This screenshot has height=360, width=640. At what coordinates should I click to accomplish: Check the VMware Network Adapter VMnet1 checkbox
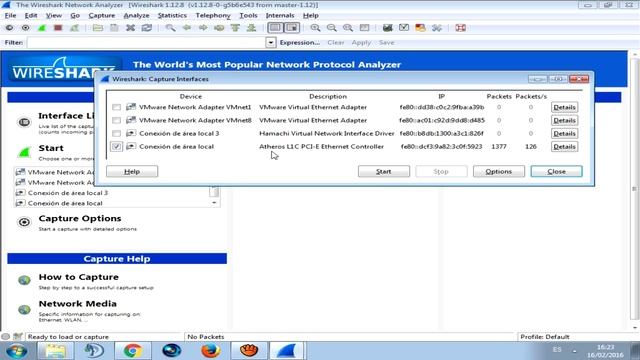[117, 107]
